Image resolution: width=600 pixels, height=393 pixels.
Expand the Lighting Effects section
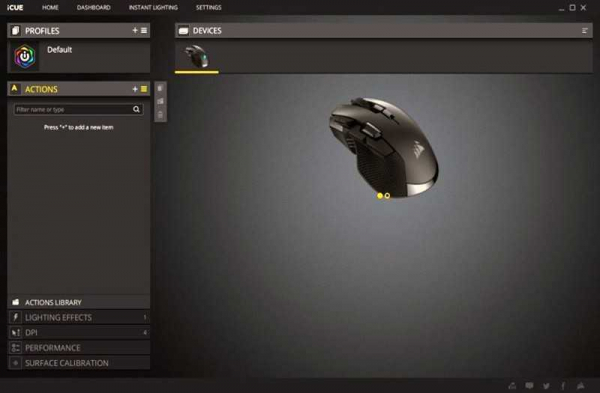(78, 317)
